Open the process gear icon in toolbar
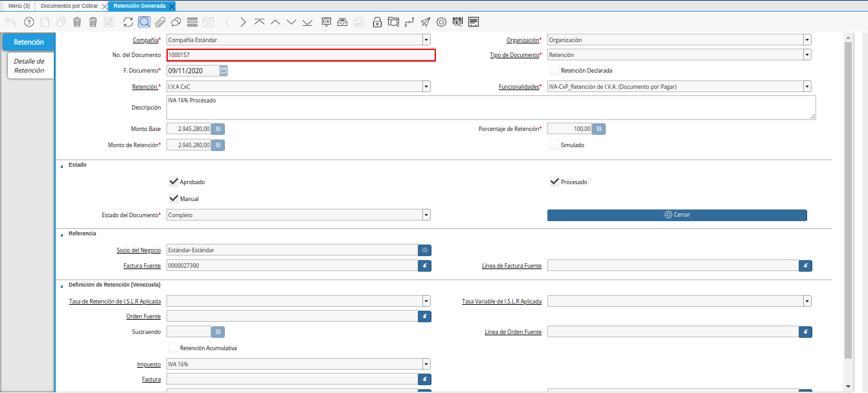The width and height of the screenshot is (868, 393). point(441,22)
